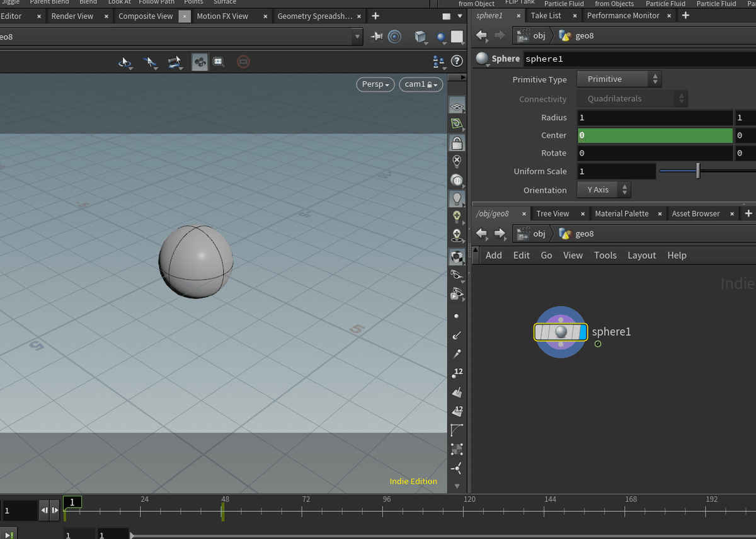This screenshot has height=539, width=756.
Task: Click the display point numbers icon
Action: click(x=457, y=373)
